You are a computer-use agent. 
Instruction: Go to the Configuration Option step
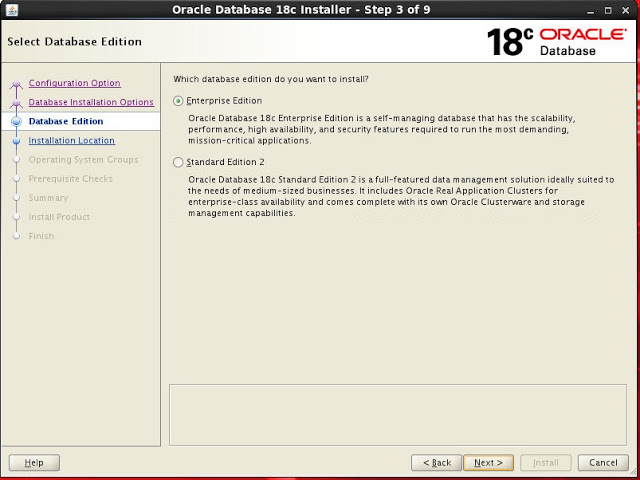(x=74, y=83)
